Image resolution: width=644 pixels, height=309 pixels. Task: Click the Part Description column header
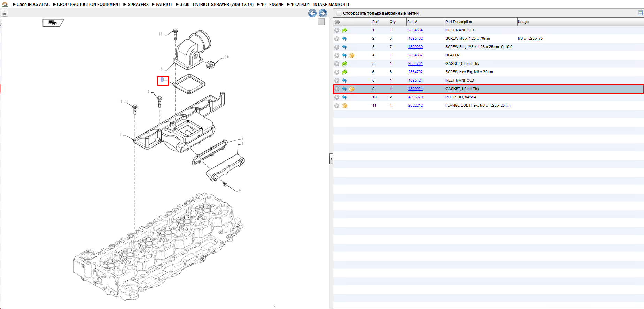click(x=481, y=22)
